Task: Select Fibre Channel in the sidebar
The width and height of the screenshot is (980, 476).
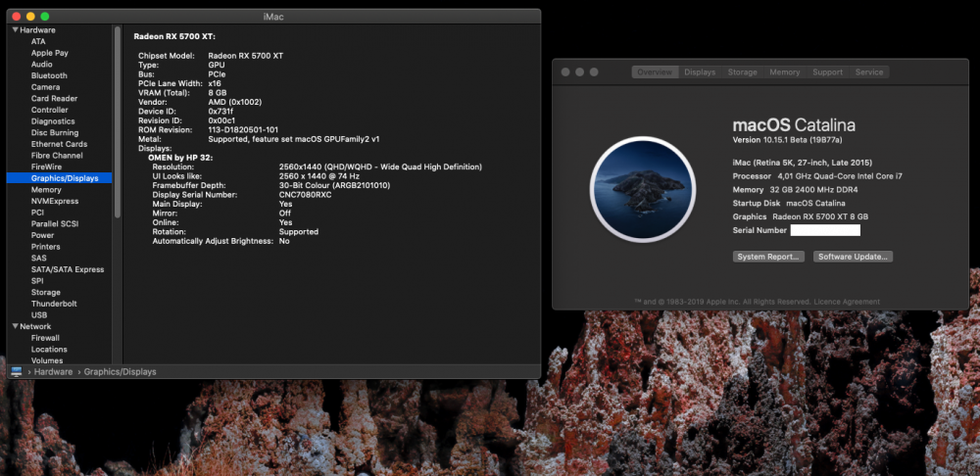Action: pos(57,156)
